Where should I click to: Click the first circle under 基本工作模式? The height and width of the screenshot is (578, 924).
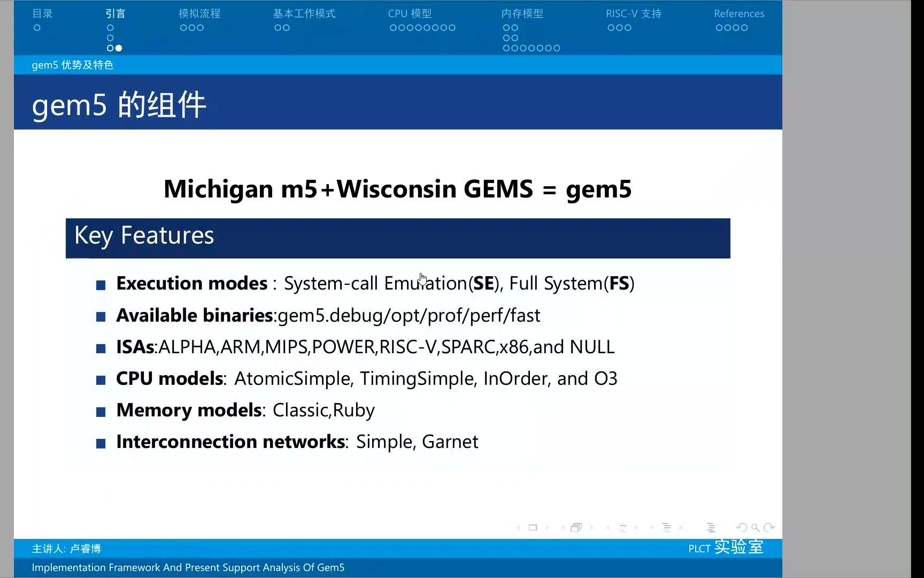[278, 28]
